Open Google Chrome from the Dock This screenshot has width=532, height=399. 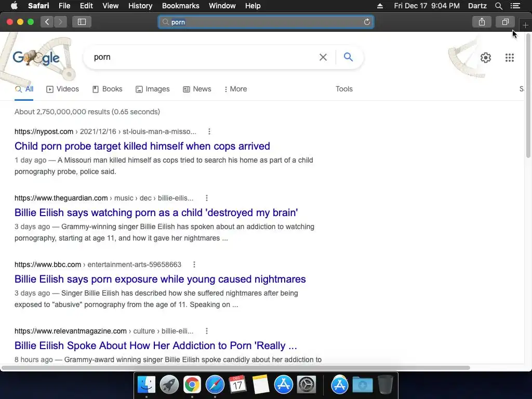pyautogui.click(x=192, y=385)
